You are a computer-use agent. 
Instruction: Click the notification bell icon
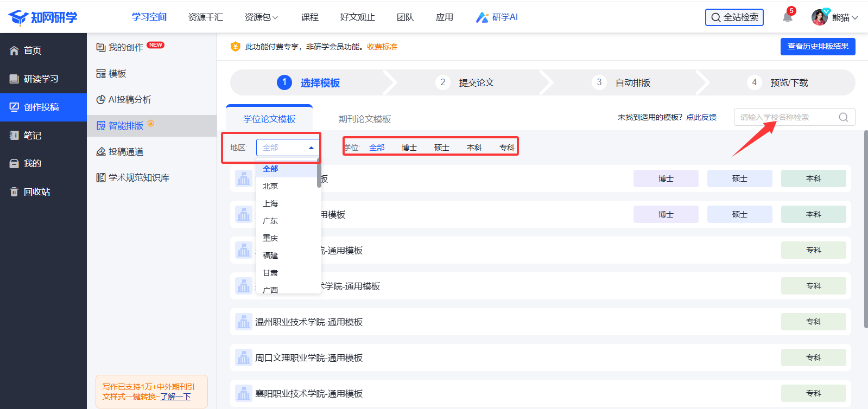tap(787, 17)
